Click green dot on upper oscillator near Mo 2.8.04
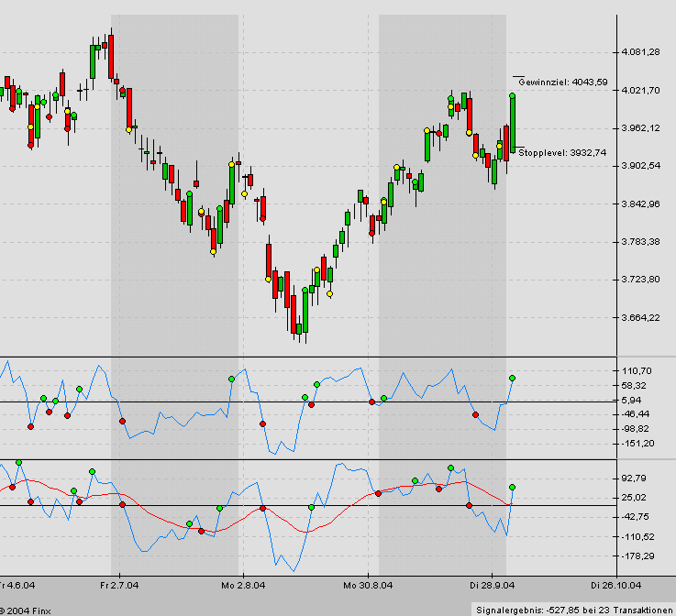Screen dimensions: 676x616 231,379
